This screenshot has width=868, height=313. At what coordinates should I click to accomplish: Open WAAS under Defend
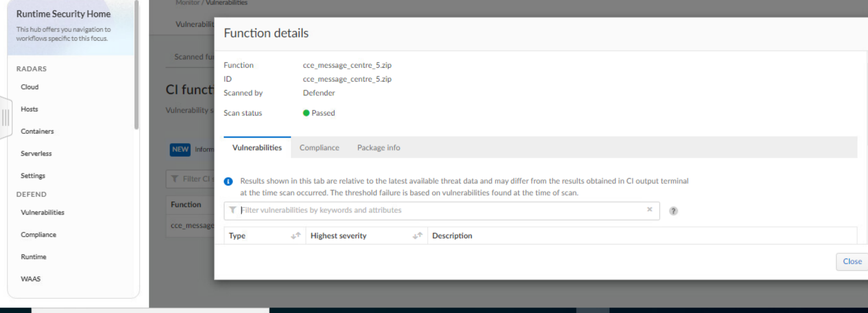click(31, 279)
